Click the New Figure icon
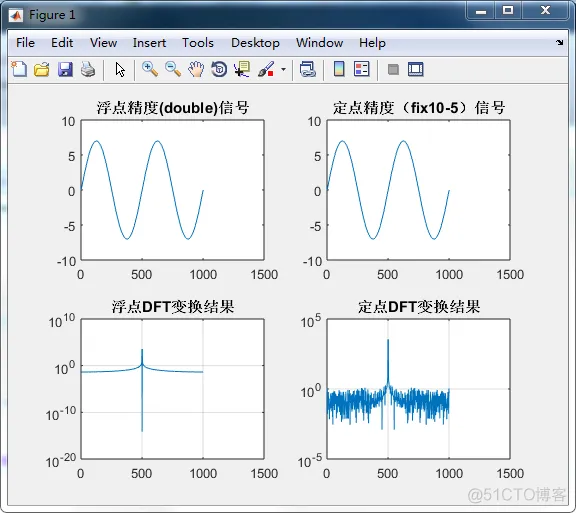This screenshot has width=576, height=513. [x=19, y=69]
